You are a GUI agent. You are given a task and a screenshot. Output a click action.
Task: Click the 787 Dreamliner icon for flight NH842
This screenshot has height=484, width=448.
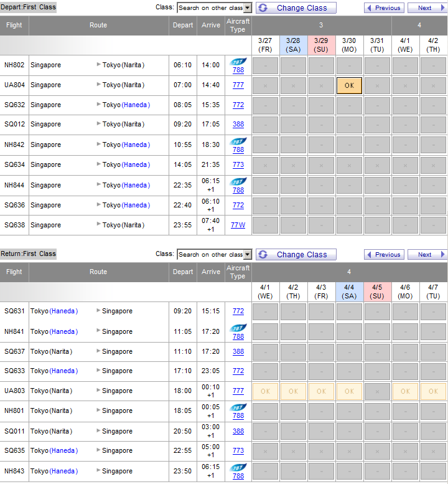(x=238, y=141)
